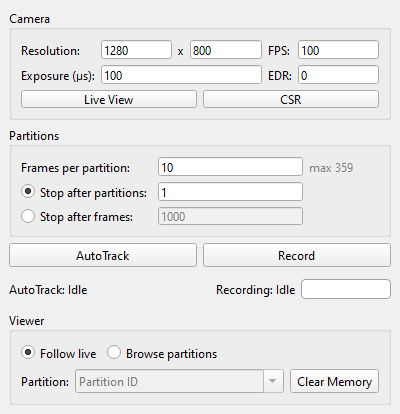Click the 'Viewer' group heading

point(27,321)
